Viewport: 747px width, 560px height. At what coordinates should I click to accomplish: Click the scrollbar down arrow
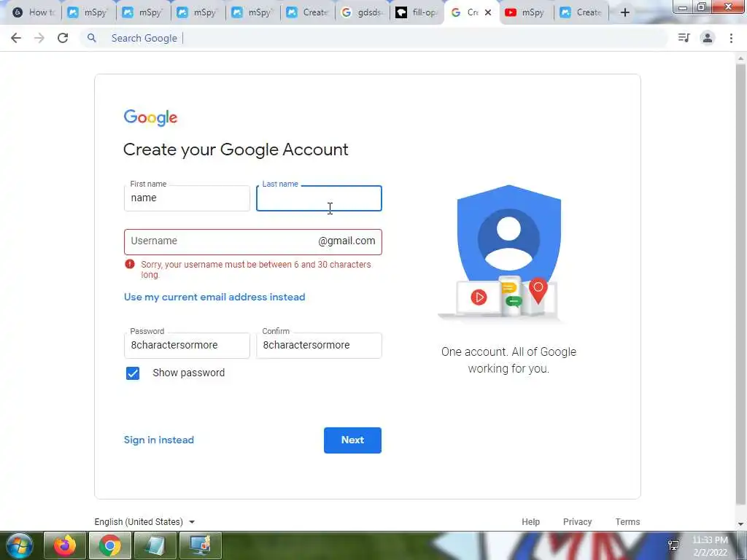point(741,524)
